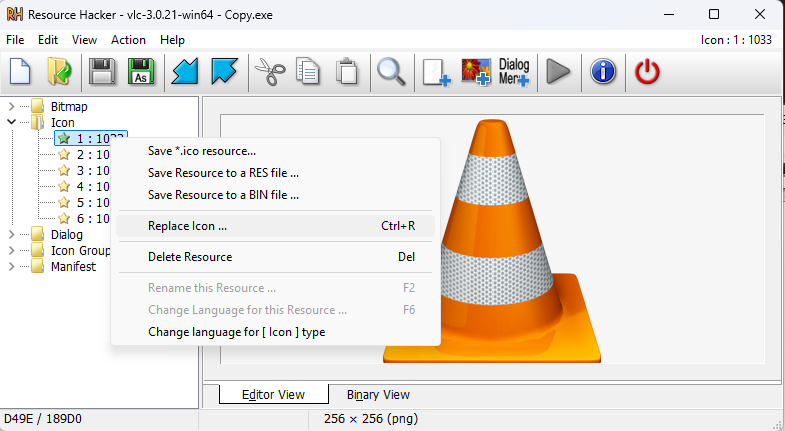This screenshot has height=431, width=785.
Task: Click the Dialog folder label in tree
Action: tap(67, 234)
